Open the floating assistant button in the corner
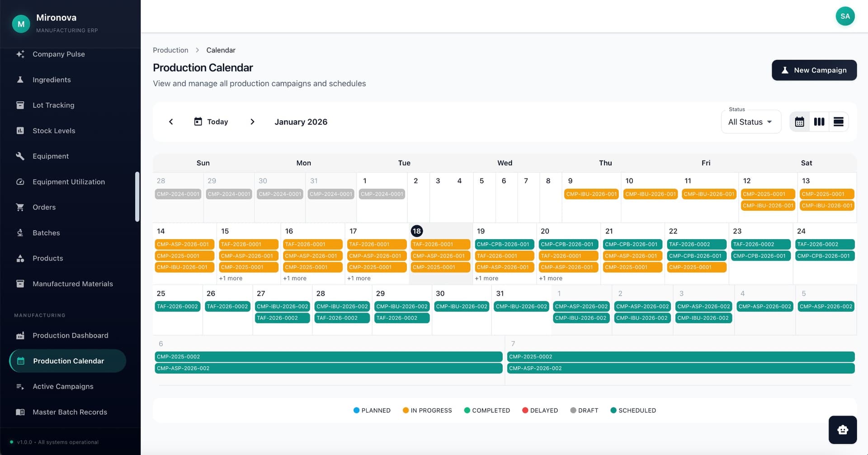Viewport: 868px width, 455px height. pyautogui.click(x=842, y=430)
